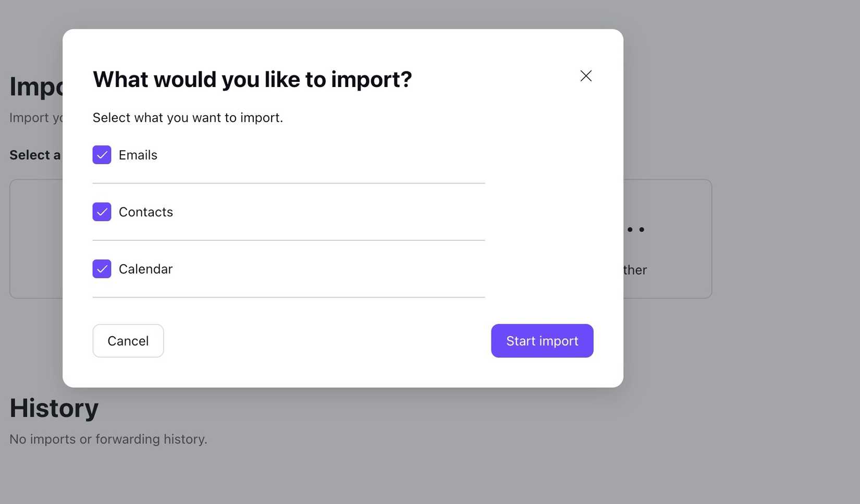This screenshot has width=860, height=504.
Task: Click the ellipsis icon on the Other card
Action: point(635,229)
